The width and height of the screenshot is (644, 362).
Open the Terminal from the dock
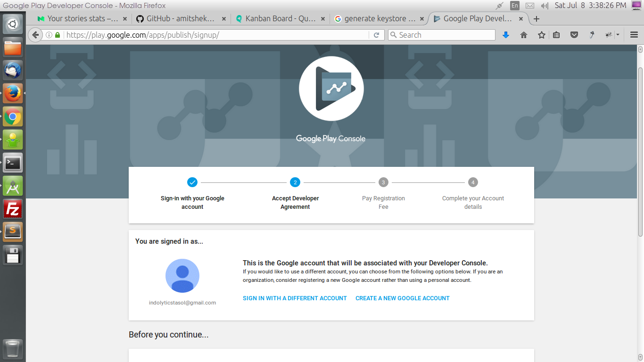click(x=13, y=163)
